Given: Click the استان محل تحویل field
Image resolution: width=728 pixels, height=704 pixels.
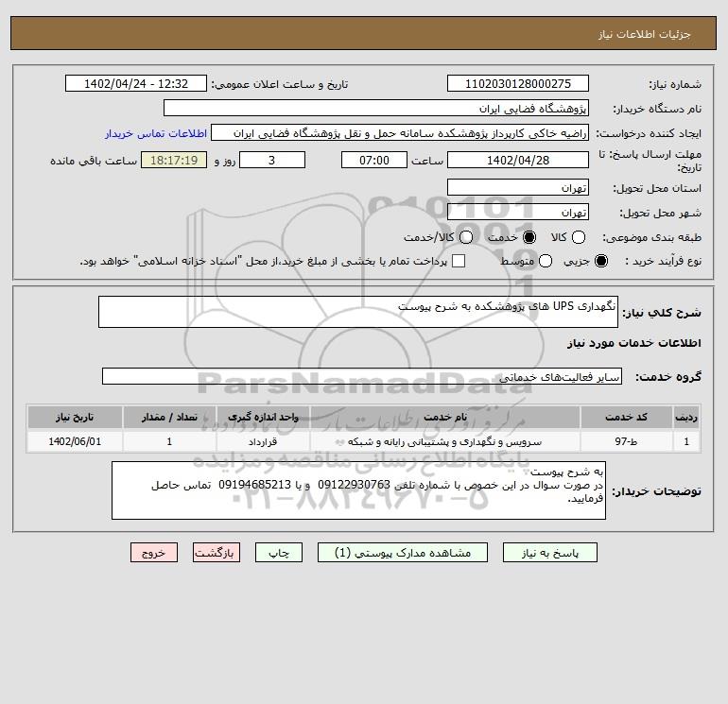Looking at the screenshot, I should [x=518, y=187].
